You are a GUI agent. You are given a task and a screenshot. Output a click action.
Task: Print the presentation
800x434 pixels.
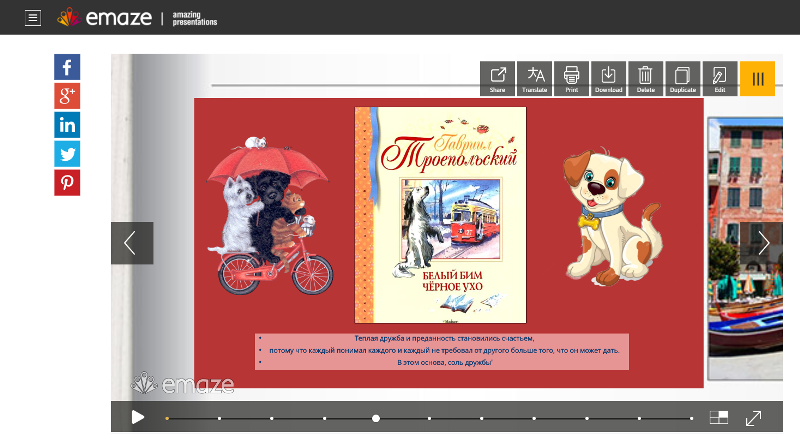571,79
